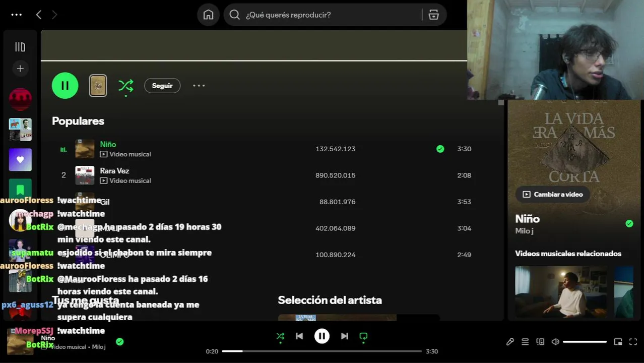The width and height of the screenshot is (644, 363).
Task: Open Niño title in now playing panel
Action: [x=528, y=219]
